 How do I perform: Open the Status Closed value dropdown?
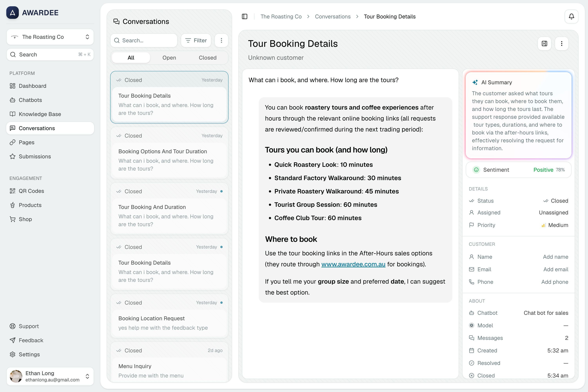tap(555, 201)
